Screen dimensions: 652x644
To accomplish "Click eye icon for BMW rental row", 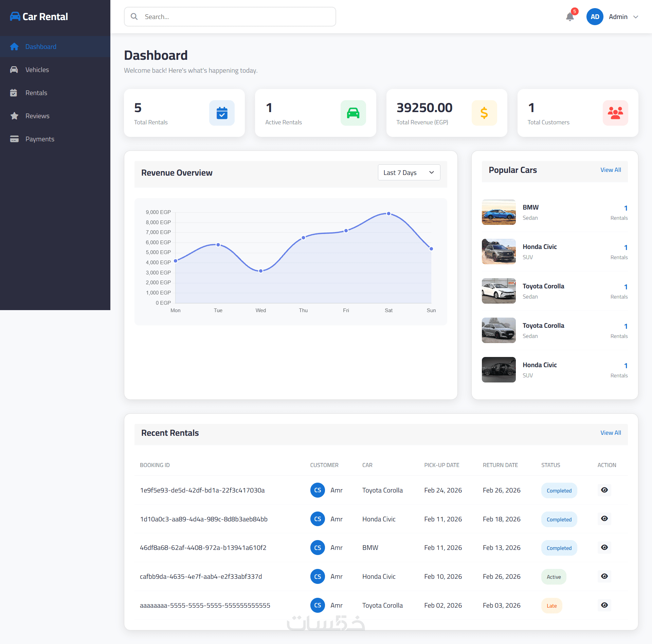I will (x=604, y=547).
